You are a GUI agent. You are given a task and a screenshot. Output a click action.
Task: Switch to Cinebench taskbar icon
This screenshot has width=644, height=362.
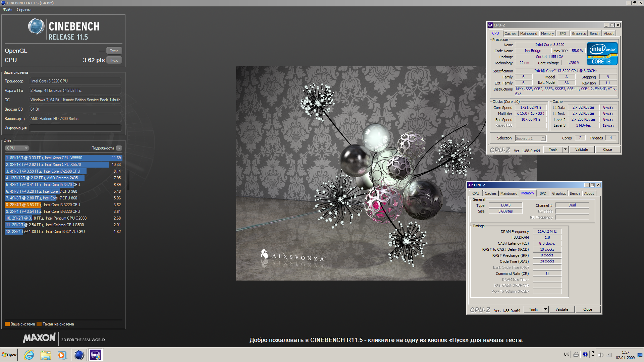tap(79, 355)
